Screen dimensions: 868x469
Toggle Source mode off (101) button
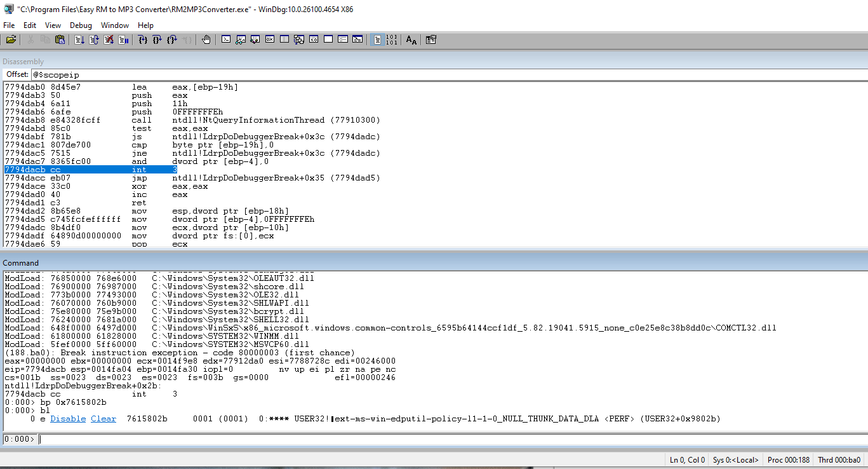(x=392, y=40)
